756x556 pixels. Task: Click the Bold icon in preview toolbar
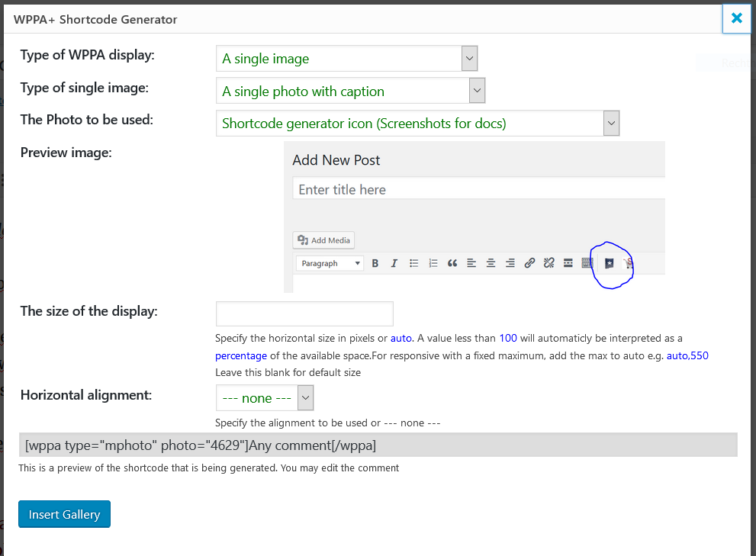pyautogui.click(x=375, y=263)
